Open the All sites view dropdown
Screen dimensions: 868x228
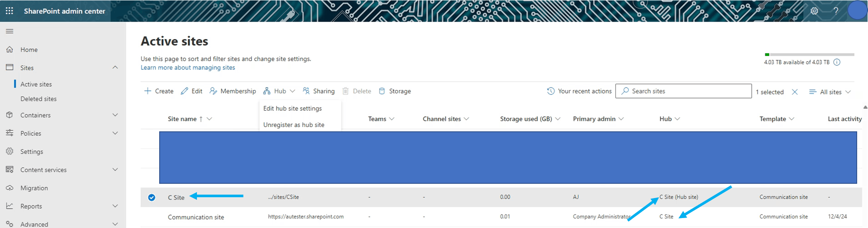pos(830,92)
